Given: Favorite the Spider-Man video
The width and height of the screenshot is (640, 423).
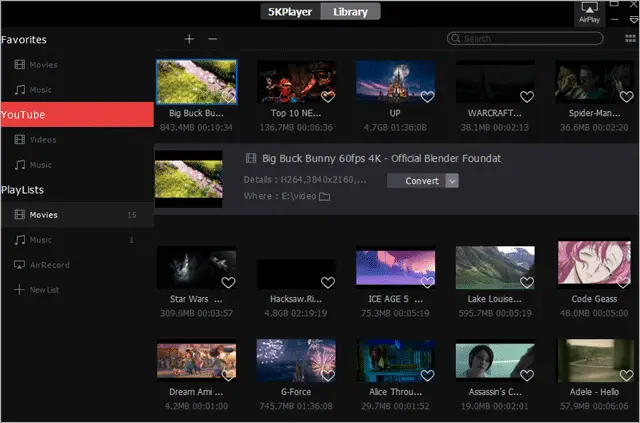Looking at the screenshot, I should click(x=627, y=97).
